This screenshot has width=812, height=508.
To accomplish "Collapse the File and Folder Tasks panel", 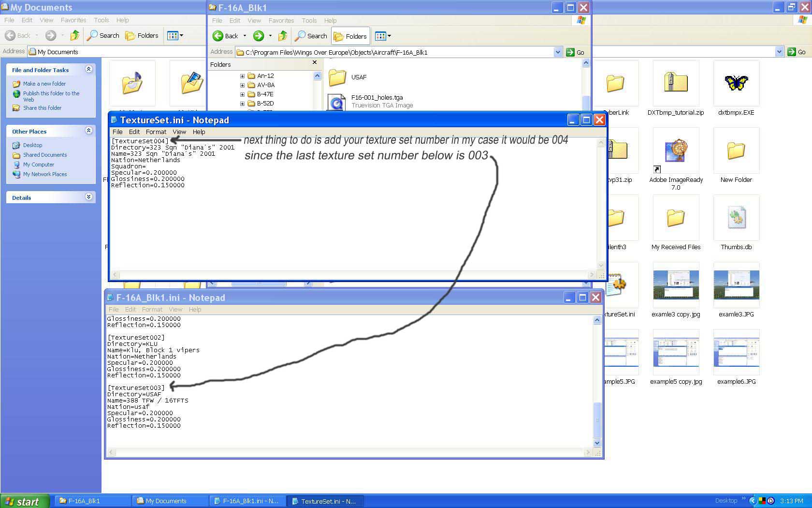I will (88, 69).
